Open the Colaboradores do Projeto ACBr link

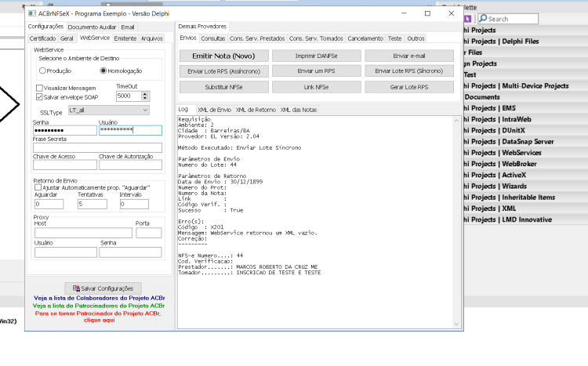coord(100,298)
